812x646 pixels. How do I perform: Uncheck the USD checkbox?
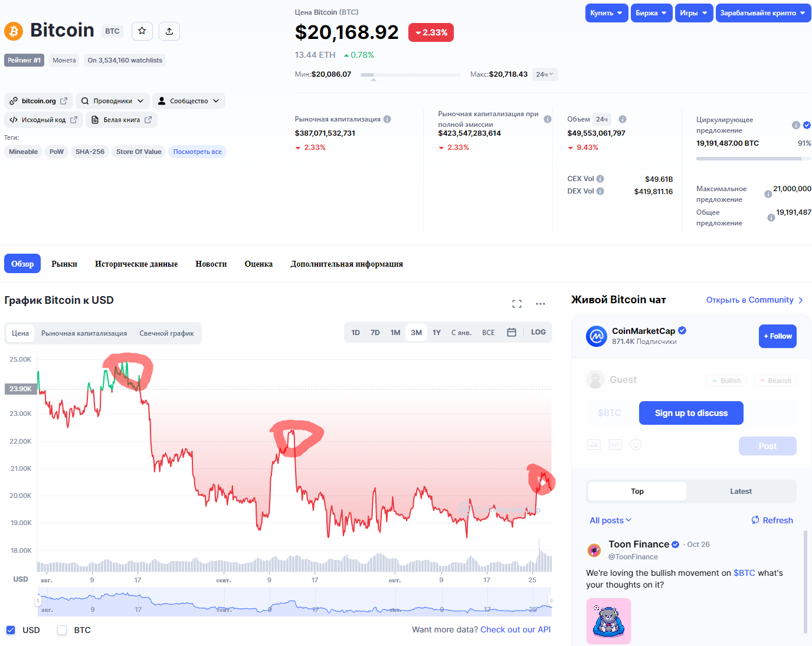pyautogui.click(x=11, y=630)
